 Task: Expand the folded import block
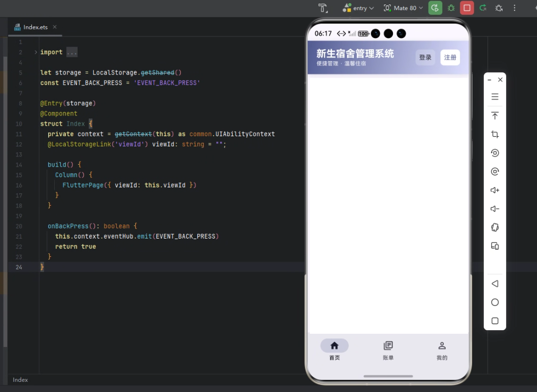click(x=35, y=52)
